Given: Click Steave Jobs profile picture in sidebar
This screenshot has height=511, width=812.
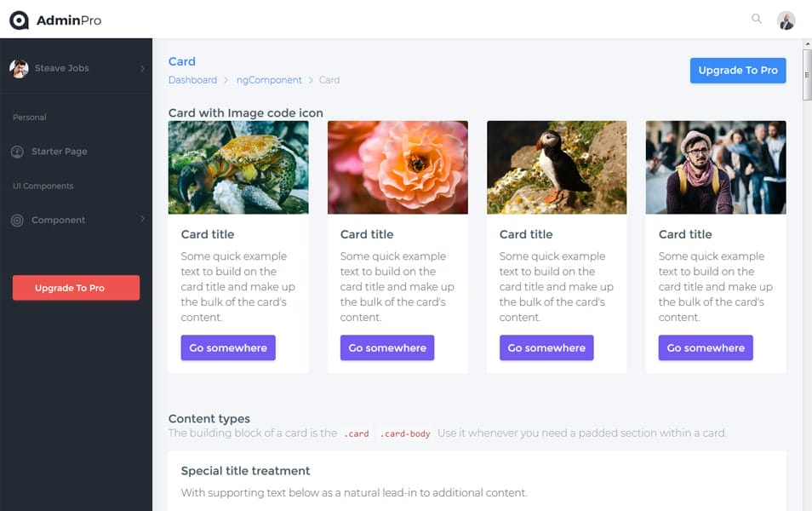Looking at the screenshot, I should tap(19, 68).
